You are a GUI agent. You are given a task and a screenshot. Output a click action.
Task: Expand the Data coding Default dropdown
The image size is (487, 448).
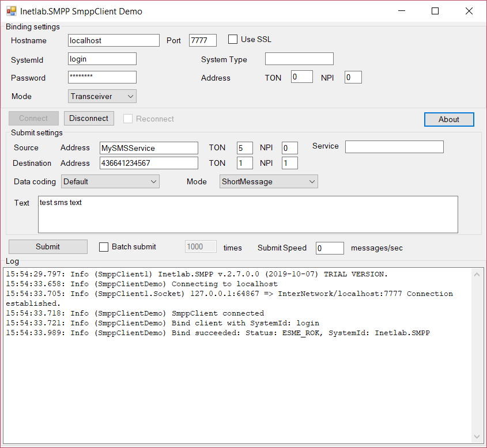click(110, 181)
